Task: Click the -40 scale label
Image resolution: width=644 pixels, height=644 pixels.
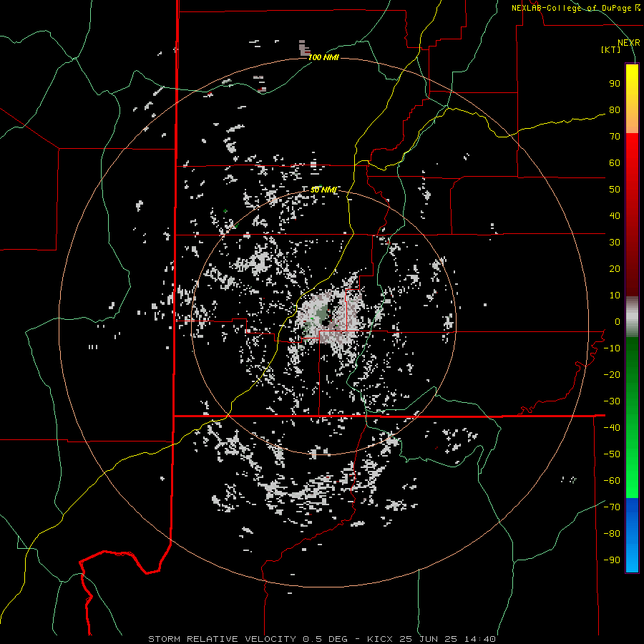Action: [612, 428]
